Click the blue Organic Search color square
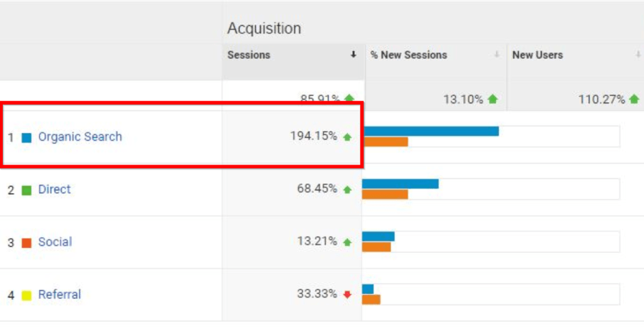This screenshot has width=644, height=329. coord(27,138)
